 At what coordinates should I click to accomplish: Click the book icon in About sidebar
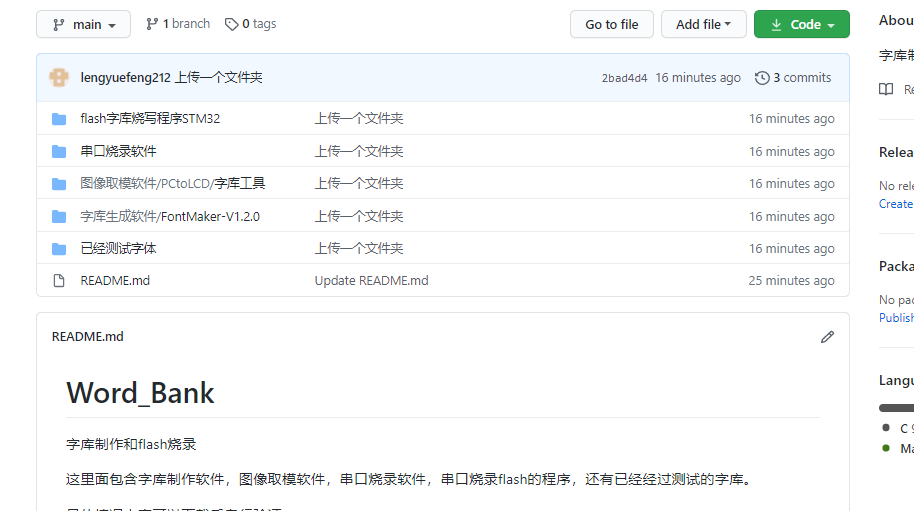point(886,89)
